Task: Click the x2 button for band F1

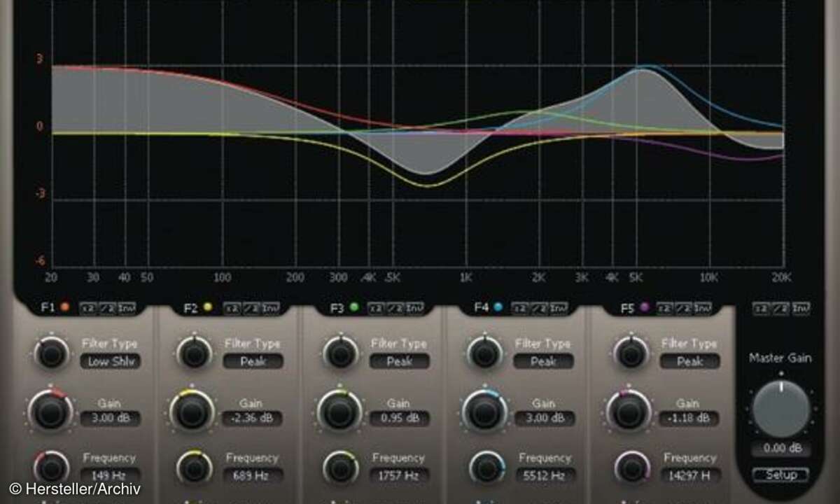Action: tap(87, 307)
